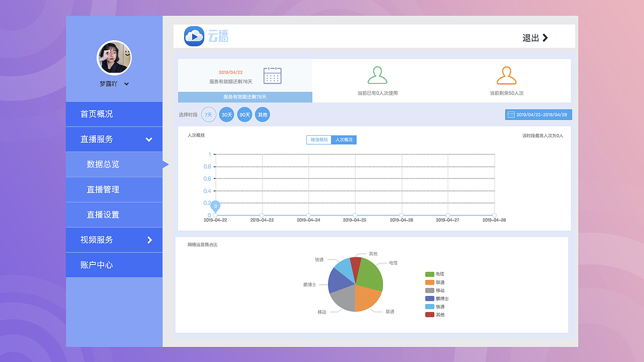Open user profile avatar 梦露吖
The image size is (644, 362).
coord(114,58)
